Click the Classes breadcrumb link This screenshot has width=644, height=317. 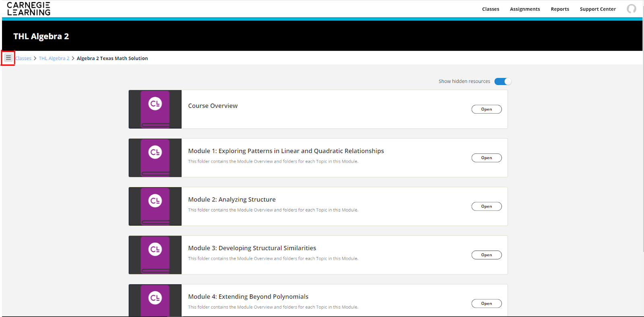click(23, 58)
